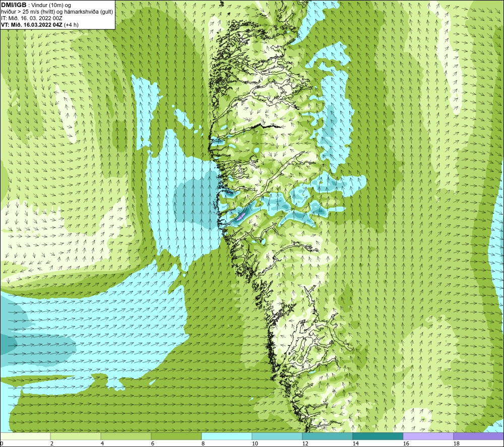Viewport: 504px width, 447px height.
Task: Click the '14' scale label
Action: pyautogui.click(x=355, y=443)
